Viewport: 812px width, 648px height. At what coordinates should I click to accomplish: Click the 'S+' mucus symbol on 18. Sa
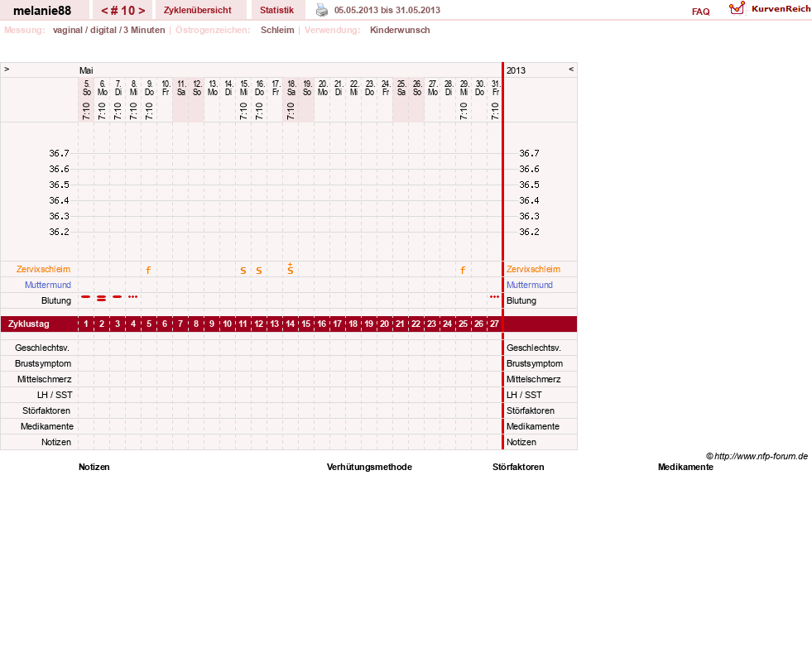click(x=291, y=268)
